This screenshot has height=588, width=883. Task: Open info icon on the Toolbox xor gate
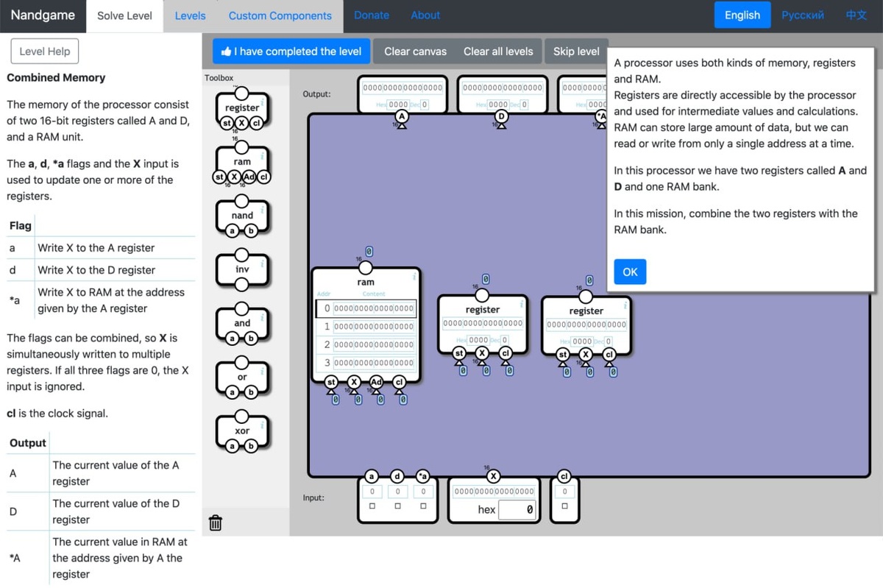(263, 425)
